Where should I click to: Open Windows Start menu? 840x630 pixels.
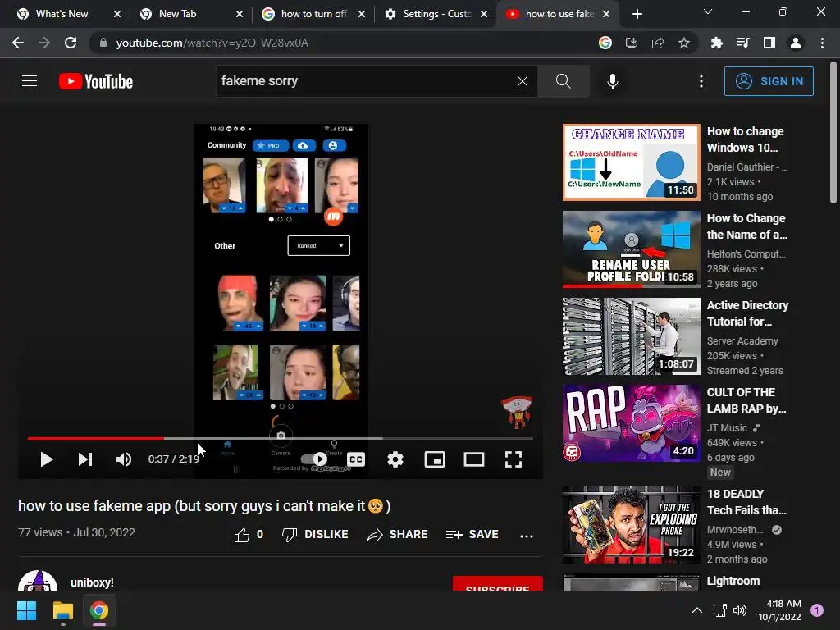point(26,610)
